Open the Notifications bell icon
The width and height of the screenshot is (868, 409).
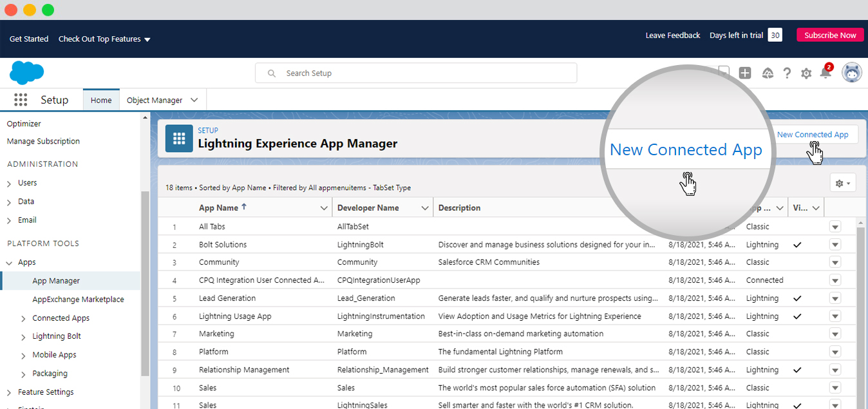tap(826, 73)
